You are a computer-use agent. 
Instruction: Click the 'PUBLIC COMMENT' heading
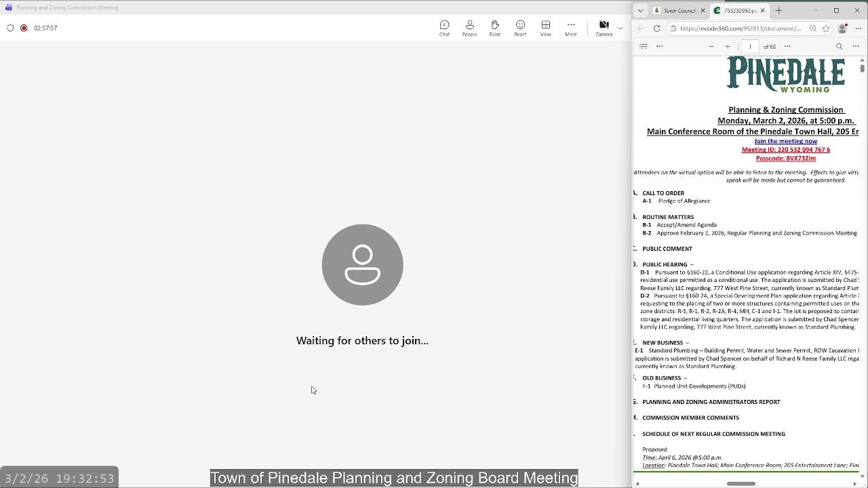[667, 249]
